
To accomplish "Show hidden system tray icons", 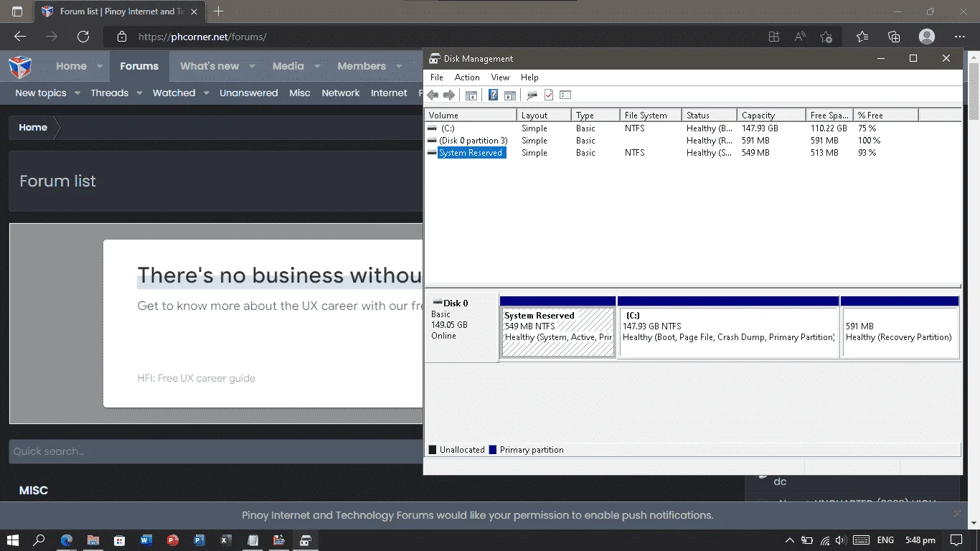I will point(790,540).
